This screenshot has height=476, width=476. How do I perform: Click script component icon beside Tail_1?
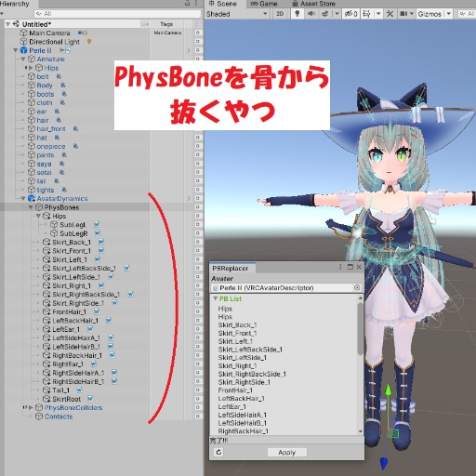coord(79,390)
